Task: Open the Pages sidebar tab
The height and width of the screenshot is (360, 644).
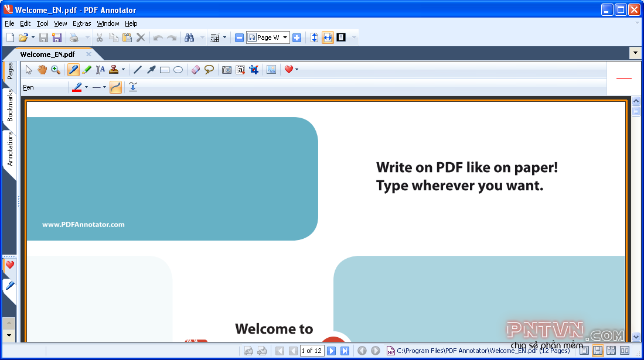Action: (9, 71)
